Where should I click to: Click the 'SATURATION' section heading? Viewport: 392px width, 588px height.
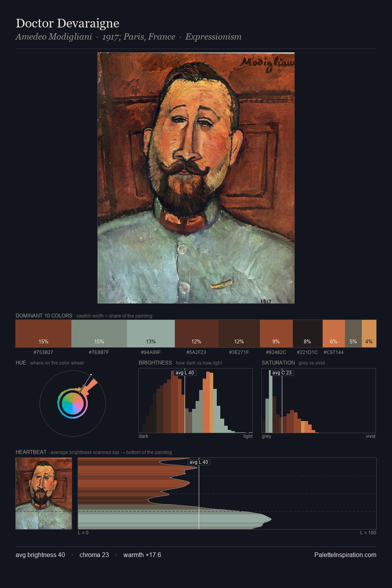click(x=278, y=363)
